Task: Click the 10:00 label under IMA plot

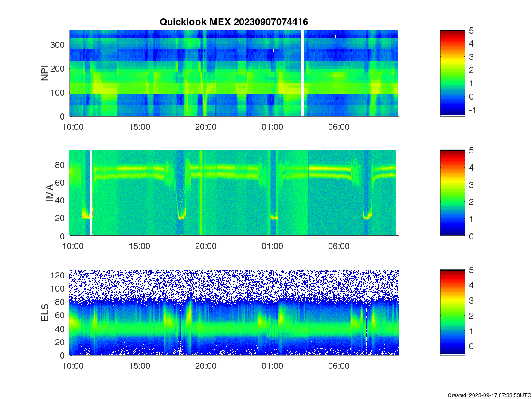Action: tap(73, 246)
